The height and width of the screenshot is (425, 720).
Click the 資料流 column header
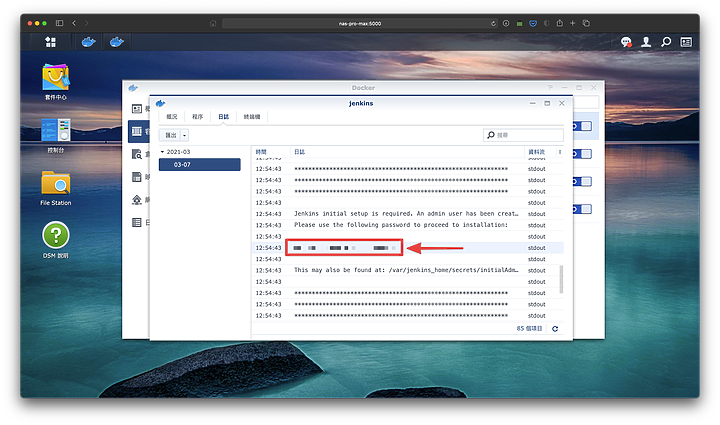pos(540,152)
